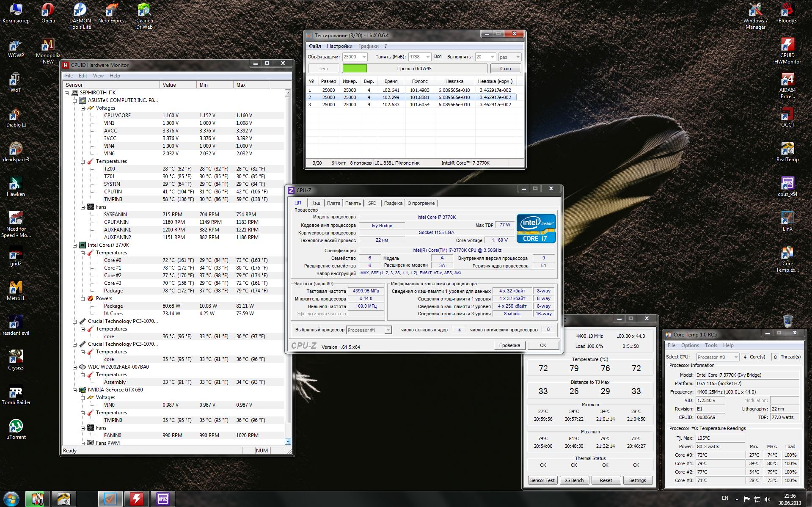Open the Recycle Bin on desktop

click(x=787, y=321)
